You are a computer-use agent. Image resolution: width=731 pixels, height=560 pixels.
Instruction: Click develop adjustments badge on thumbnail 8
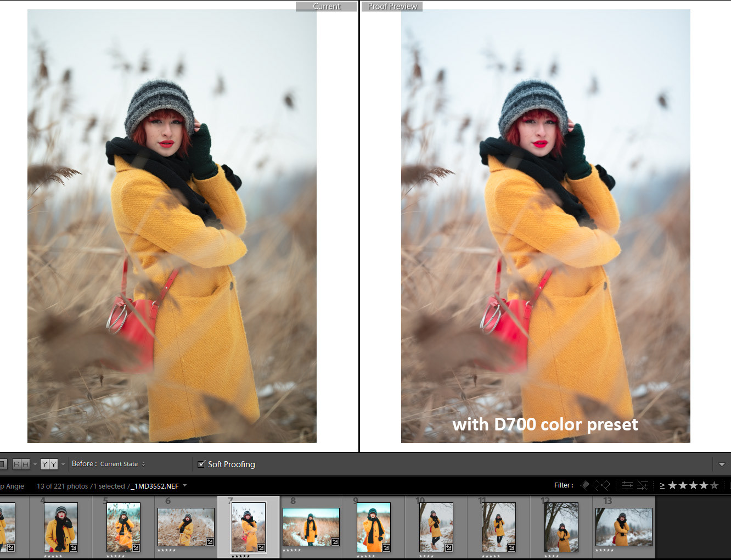click(x=335, y=541)
